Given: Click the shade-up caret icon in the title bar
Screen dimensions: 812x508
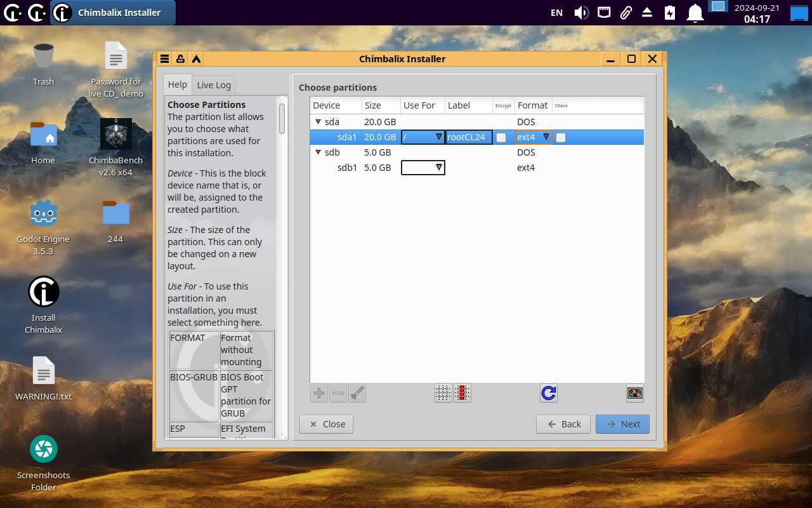Looking at the screenshot, I should [197, 59].
